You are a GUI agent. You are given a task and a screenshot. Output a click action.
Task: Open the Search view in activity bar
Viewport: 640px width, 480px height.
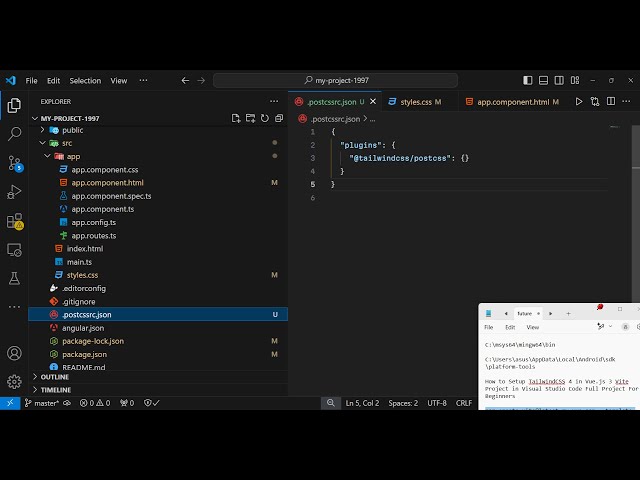[14, 133]
